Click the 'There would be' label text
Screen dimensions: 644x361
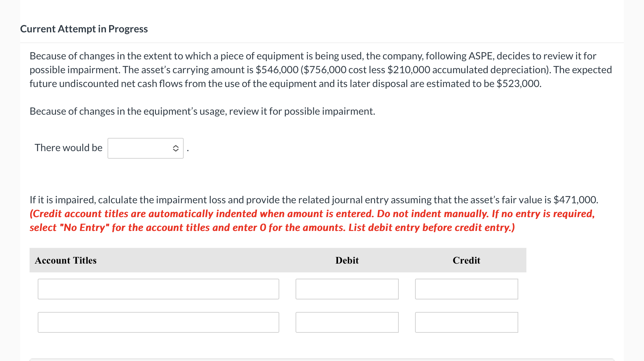(x=69, y=148)
